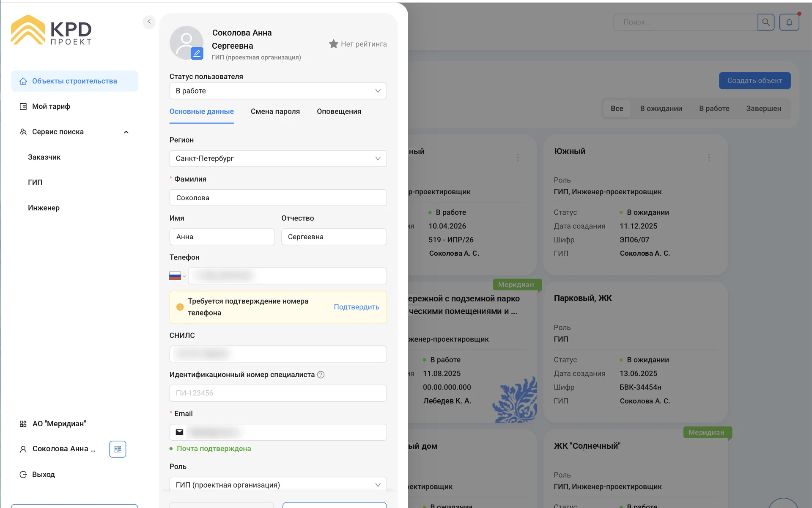Open the Роль dropdown
This screenshot has width=812, height=508.
coord(278,485)
